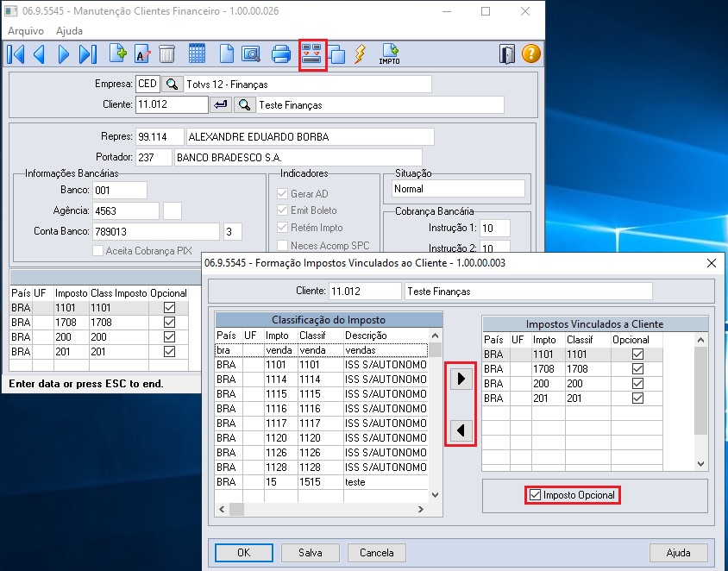Click the delete trash can icon
The image size is (728, 571).
click(x=166, y=54)
